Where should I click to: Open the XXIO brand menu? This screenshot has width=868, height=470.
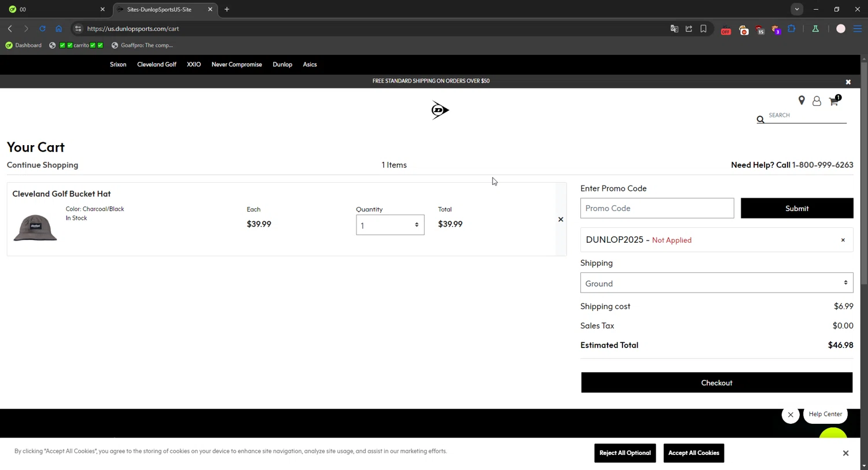(x=194, y=64)
